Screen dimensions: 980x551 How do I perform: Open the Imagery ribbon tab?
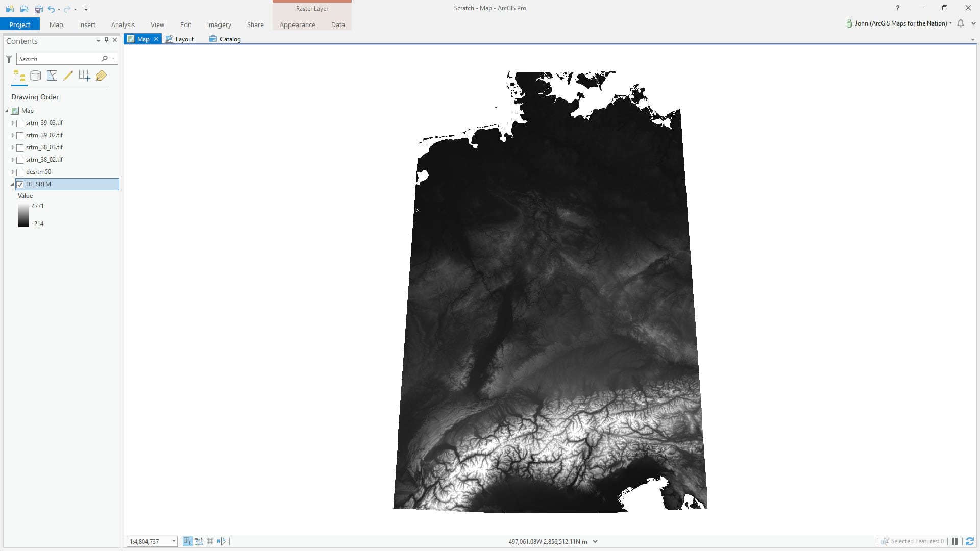(x=219, y=24)
